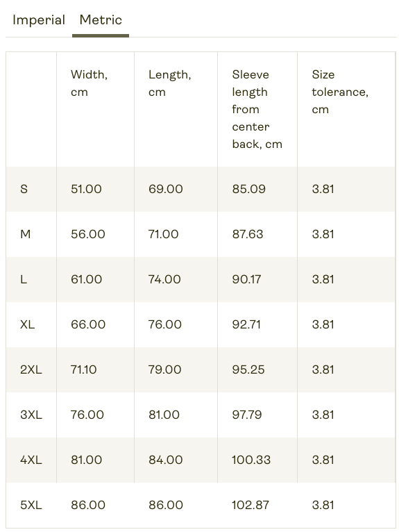The height and width of the screenshot is (532, 399).
Task: Select the 4XL size row label
Action: coord(31,460)
